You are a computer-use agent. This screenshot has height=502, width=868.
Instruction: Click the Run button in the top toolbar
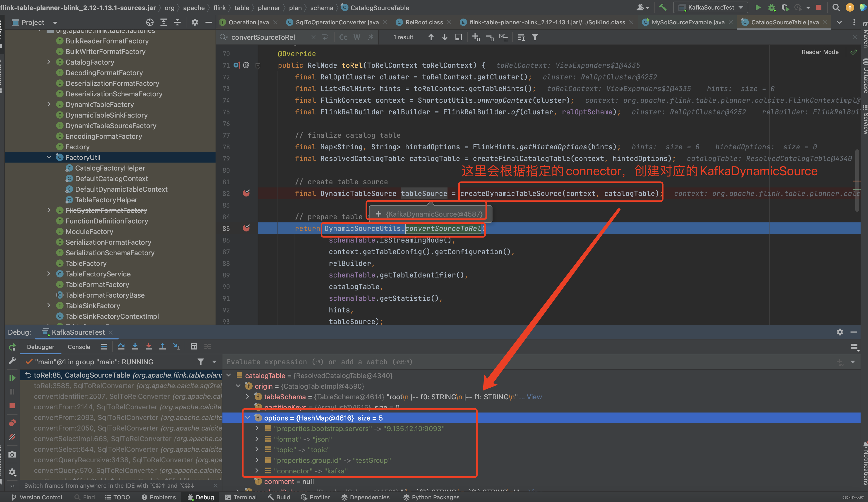(758, 8)
